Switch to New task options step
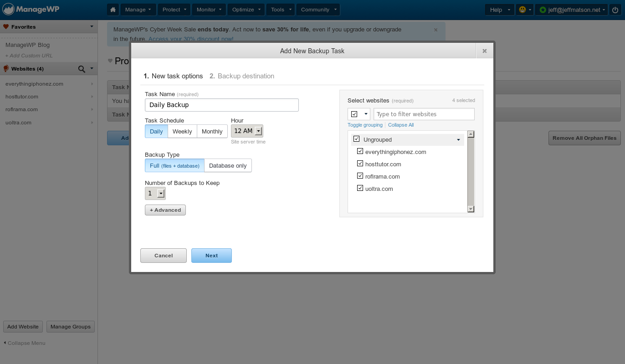 (x=173, y=76)
